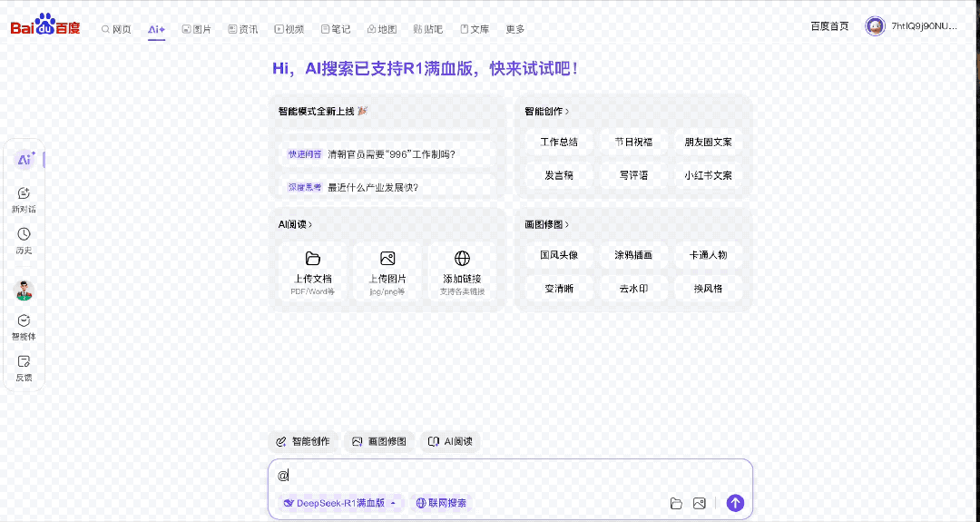Choose the 写评语 template

[x=633, y=176]
